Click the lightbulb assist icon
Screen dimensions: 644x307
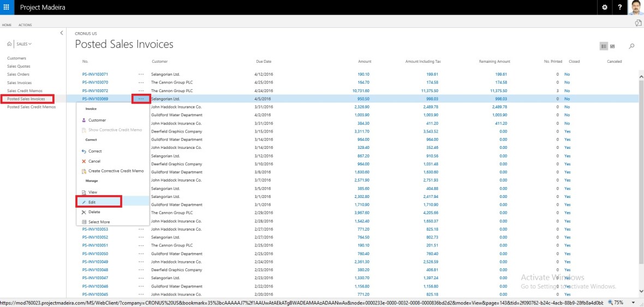pyautogui.click(x=638, y=24)
